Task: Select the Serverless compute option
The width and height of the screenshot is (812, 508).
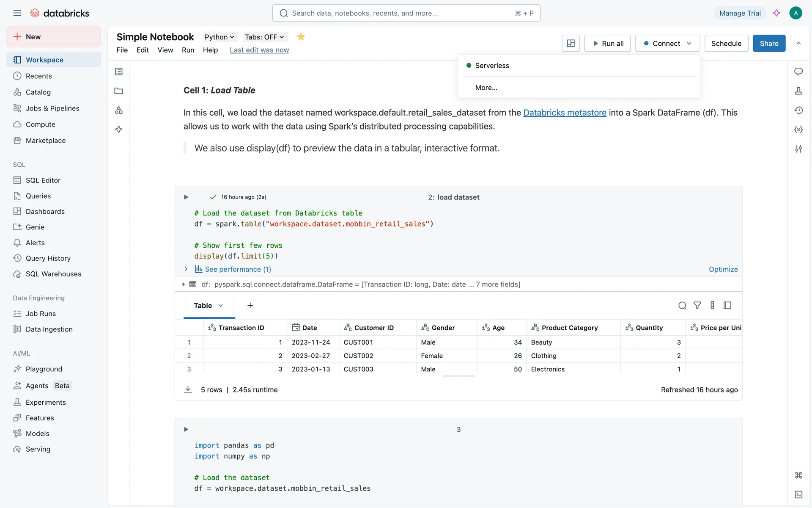Action: tap(492, 66)
